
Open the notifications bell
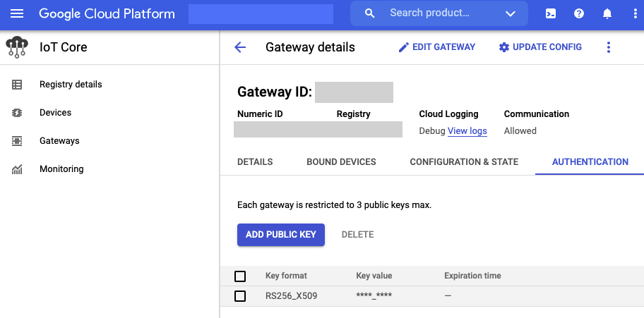tap(607, 13)
